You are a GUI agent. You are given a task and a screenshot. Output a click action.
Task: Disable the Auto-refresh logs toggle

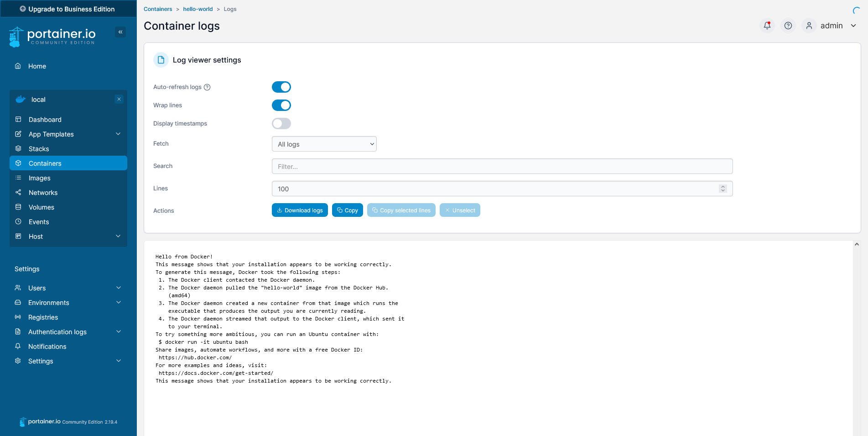point(281,87)
